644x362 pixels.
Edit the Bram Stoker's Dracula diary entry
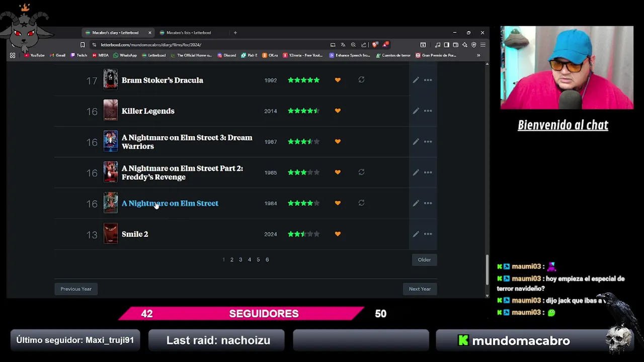(x=416, y=80)
